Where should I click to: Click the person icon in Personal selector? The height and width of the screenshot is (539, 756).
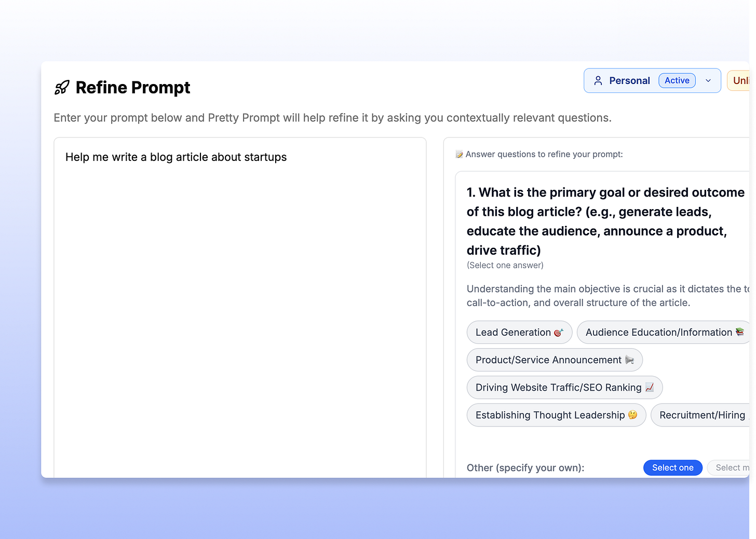tap(598, 80)
